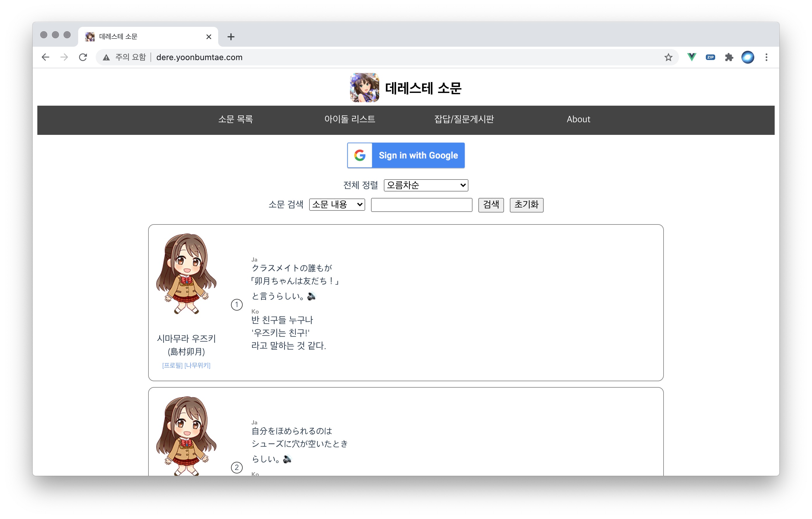Click the site logo image

point(364,88)
